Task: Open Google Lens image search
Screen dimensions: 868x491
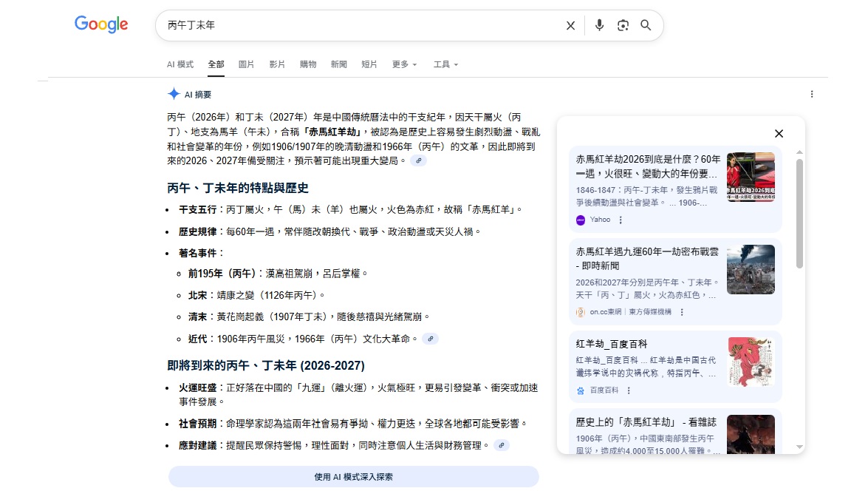Action: pyautogui.click(x=623, y=26)
